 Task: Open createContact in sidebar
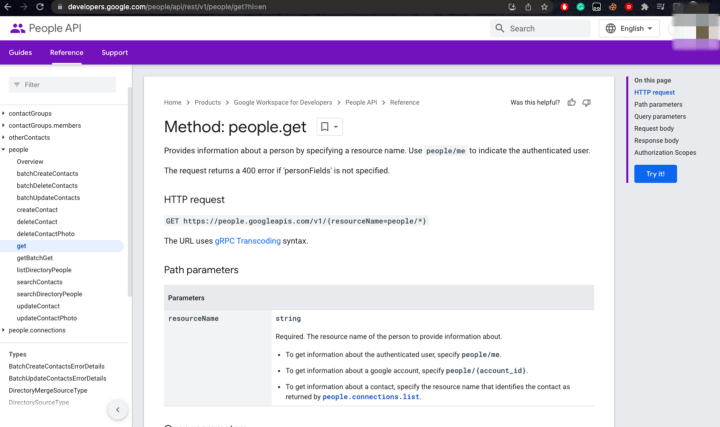click(x=37, y=209)
